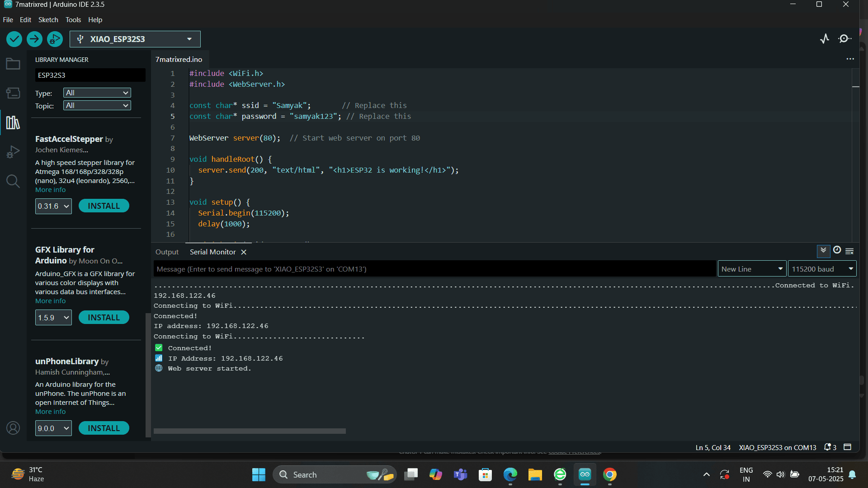Image resolution: width=868 pixels, height=488 pixels.
Task: Open More info for FastAccelStepper
Action: 50,190
